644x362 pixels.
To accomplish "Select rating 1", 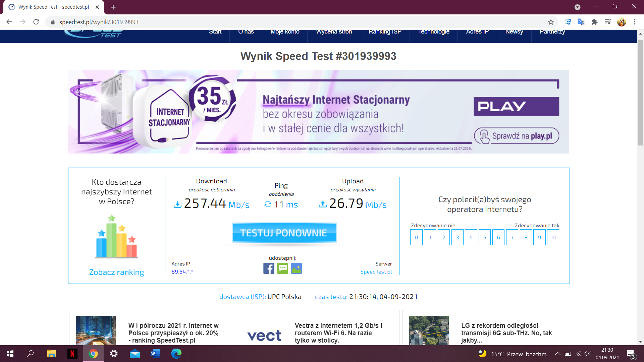I will click(430, 237).
